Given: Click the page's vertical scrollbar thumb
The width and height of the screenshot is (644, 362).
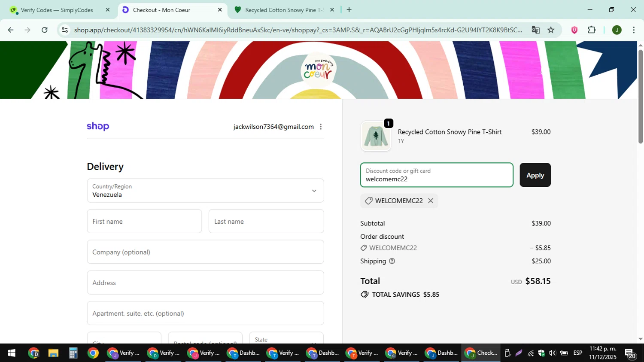Looking at the screenshot, I should tap(640, 97).
